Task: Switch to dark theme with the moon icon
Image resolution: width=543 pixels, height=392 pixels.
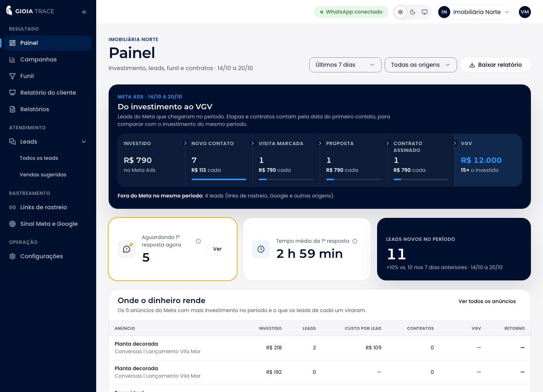Action: (x=413, y=12)
